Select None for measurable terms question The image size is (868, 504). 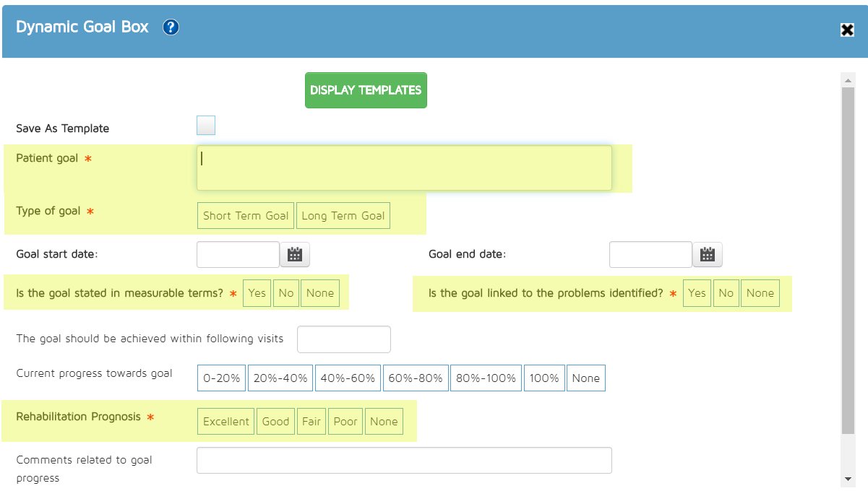point(320,293)
